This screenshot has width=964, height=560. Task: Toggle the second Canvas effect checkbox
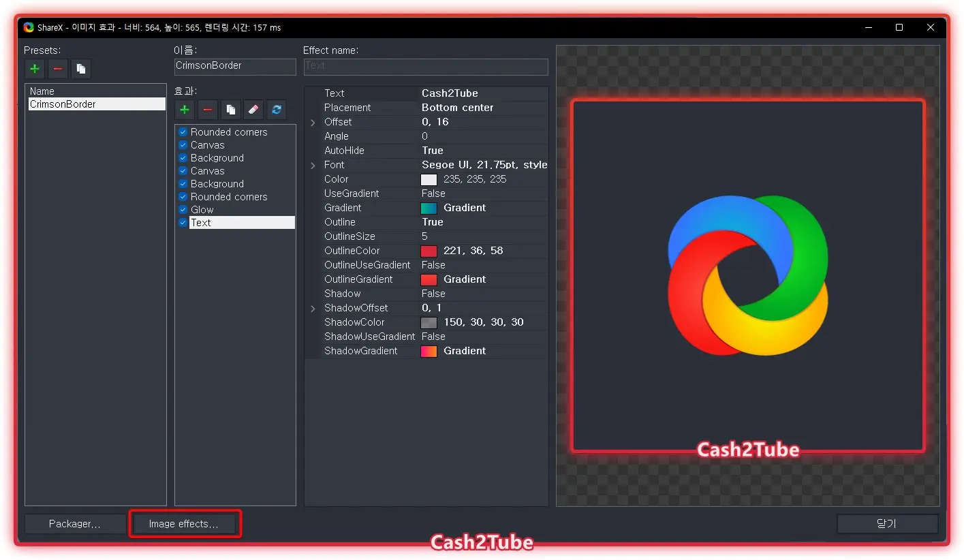tap(183, 171)
